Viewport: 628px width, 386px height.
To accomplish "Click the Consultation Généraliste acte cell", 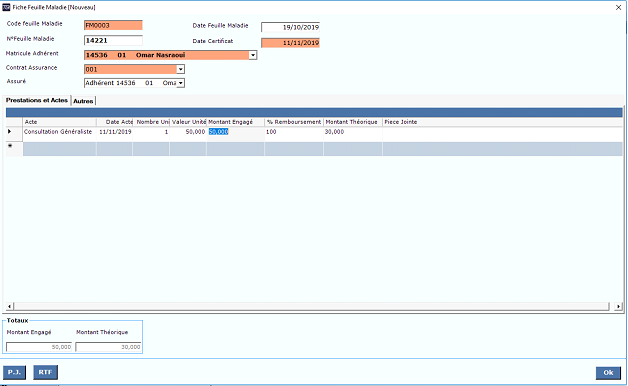I will click(x=59, y=132).
